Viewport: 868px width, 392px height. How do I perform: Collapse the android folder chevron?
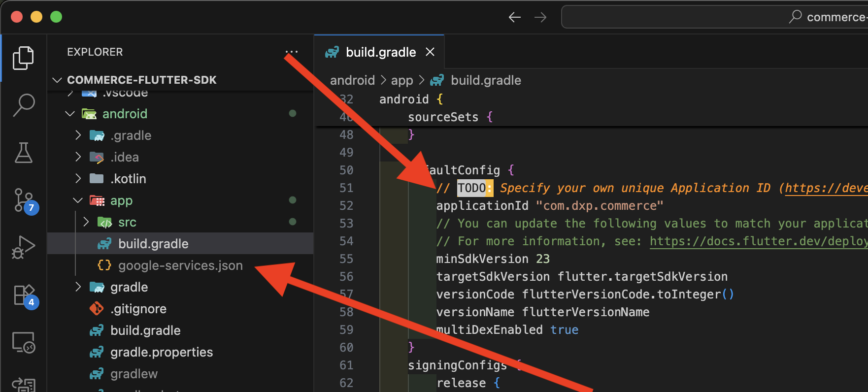click(70, 114)
